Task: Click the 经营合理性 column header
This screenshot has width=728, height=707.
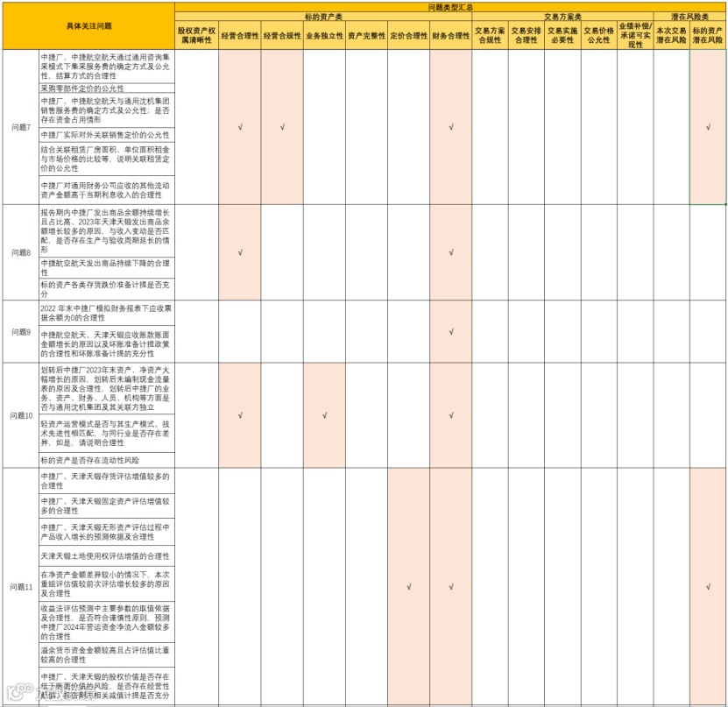Action: click(239, 35)
